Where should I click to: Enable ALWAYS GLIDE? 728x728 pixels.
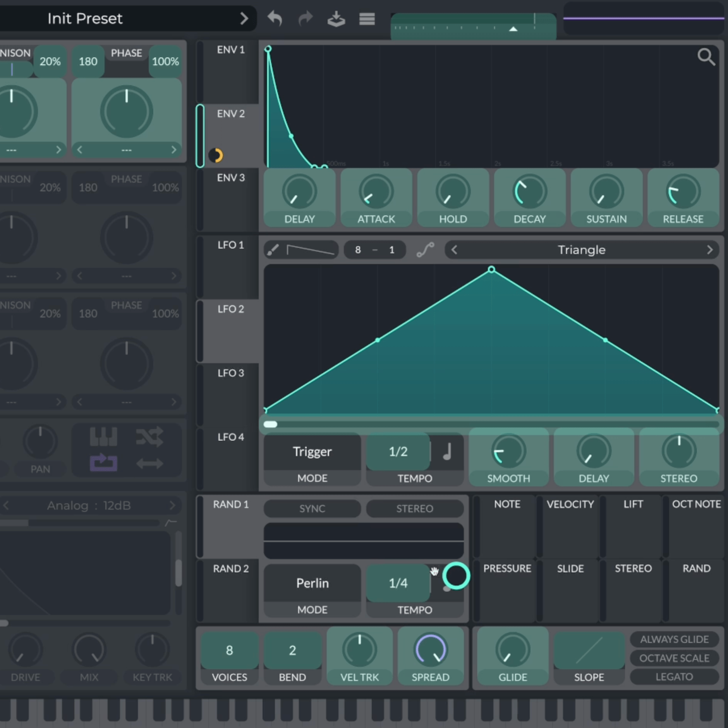pyautogui.click(x=674, y=639)
